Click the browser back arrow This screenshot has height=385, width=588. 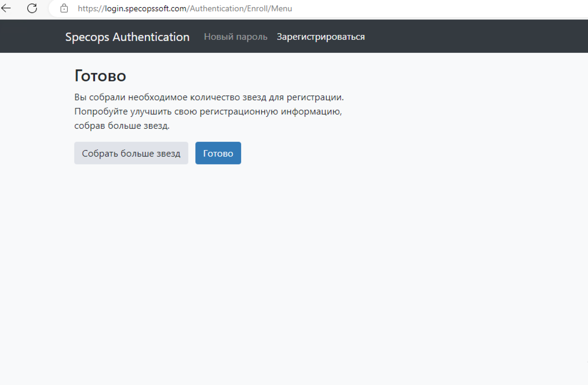(x=6, y=8)
